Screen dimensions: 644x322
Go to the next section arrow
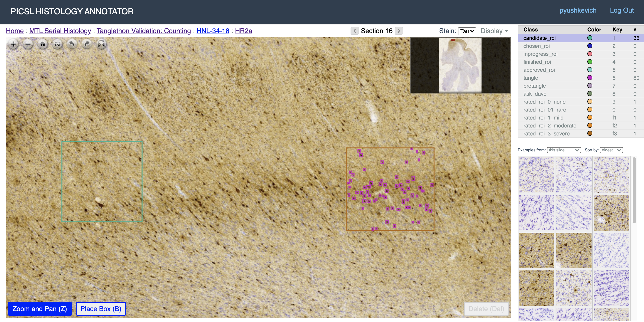399,31
